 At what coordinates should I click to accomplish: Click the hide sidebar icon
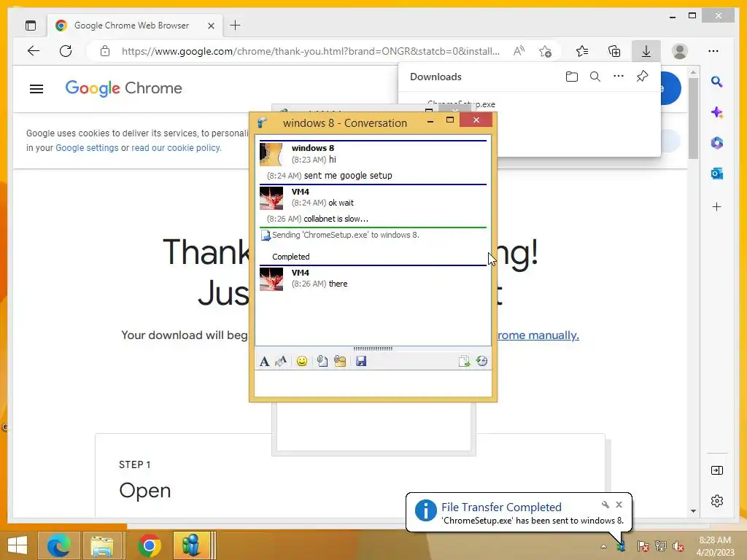pyautogui.click(x=716, y=470)
